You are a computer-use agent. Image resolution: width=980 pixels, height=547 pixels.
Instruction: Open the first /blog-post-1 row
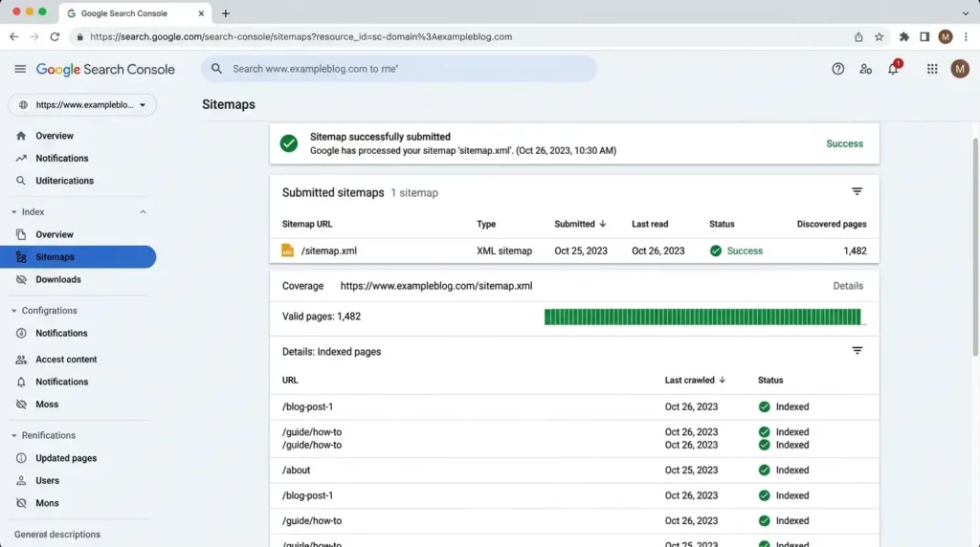[x=574, y=406]
